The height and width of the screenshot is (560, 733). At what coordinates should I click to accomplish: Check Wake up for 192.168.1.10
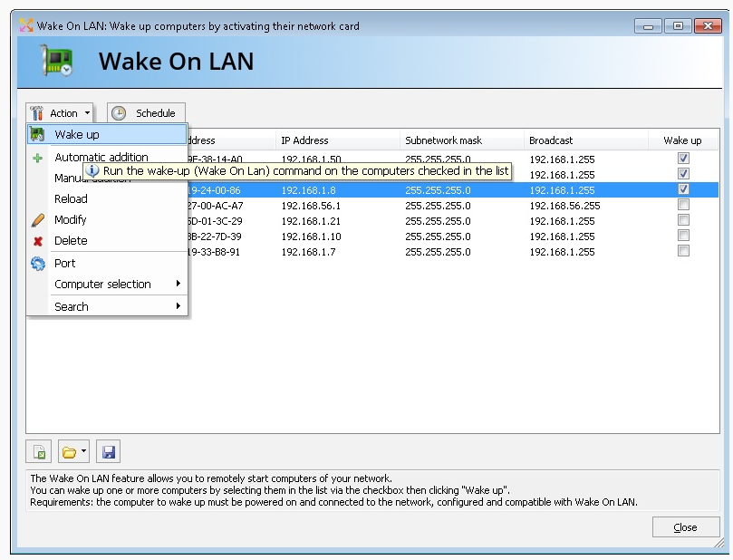coord(683,236)
